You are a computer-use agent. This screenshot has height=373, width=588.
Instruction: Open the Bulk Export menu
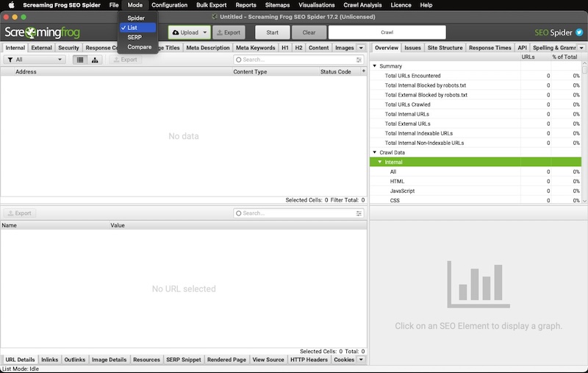coord(212,5)
